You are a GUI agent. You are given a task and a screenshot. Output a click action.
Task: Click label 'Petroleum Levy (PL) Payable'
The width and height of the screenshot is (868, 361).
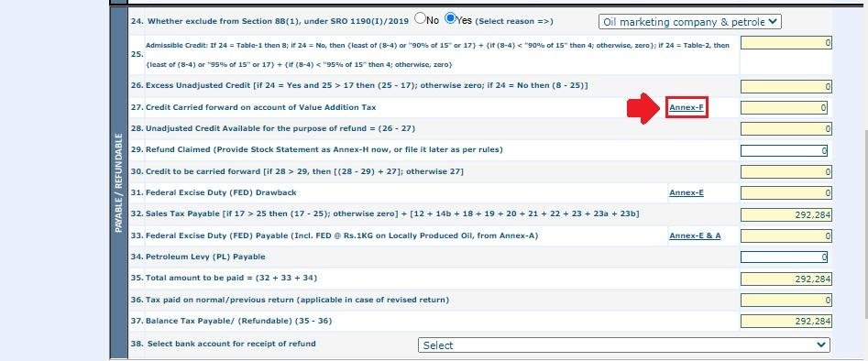205,257
